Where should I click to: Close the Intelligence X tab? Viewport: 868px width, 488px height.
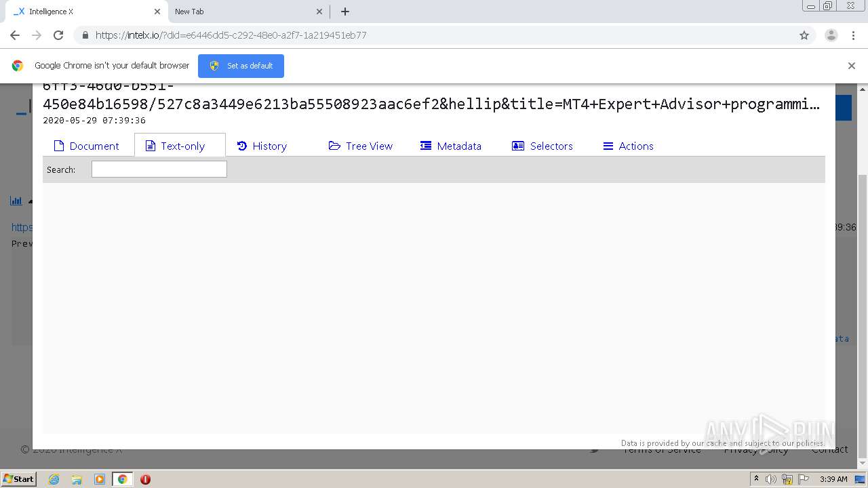157,12
